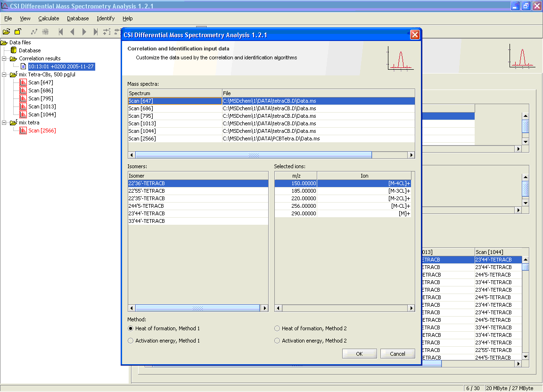Collapse the mix tetra tree node
Image resolution: width=543 pixels, height=392 pixels.
tap(4, 122)
